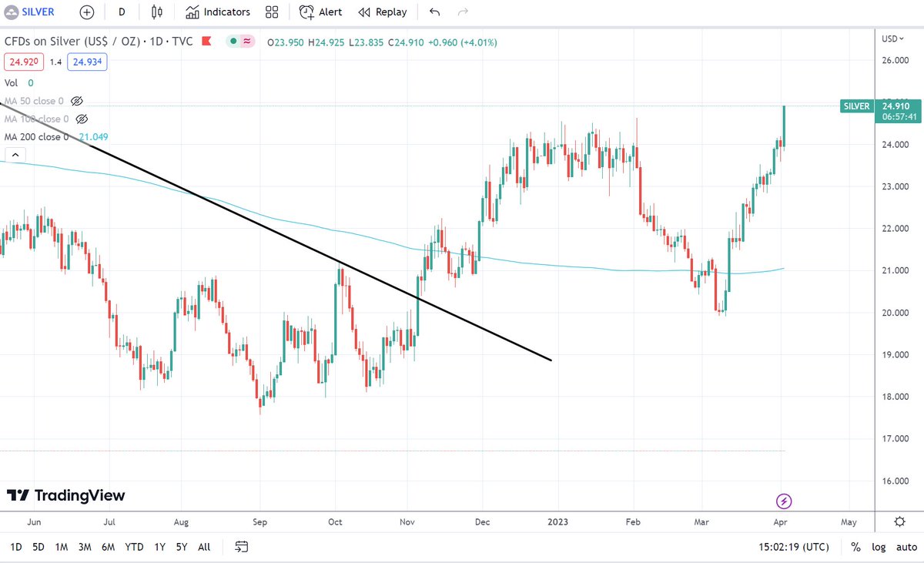The image size is (924, 563).
Task: Collapse the legend with the up chevron
Action: 15,154
